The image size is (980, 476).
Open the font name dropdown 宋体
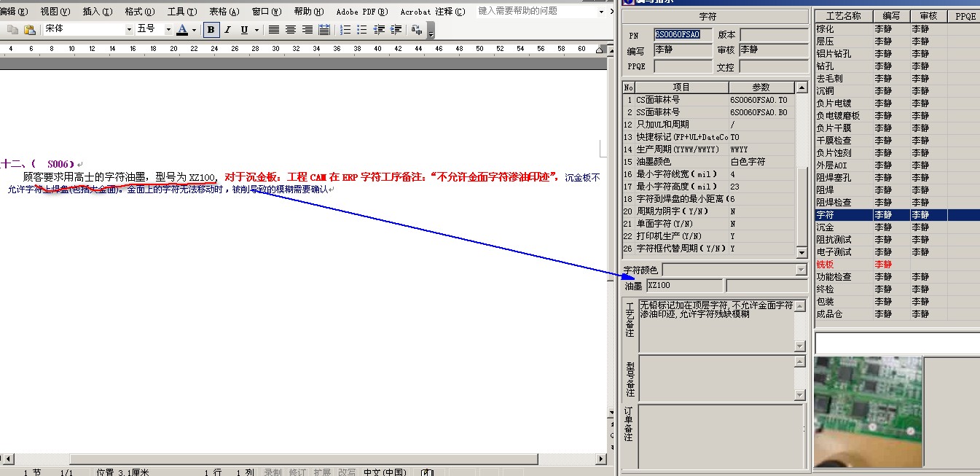(130, 29)
